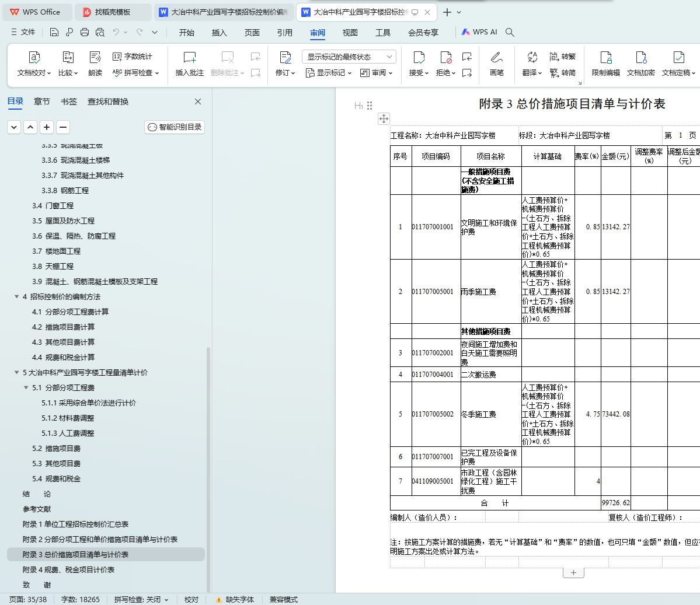This screenshot has height=605, width=700.
Task: Click outline demote minus button
Action: pos(63,127)
